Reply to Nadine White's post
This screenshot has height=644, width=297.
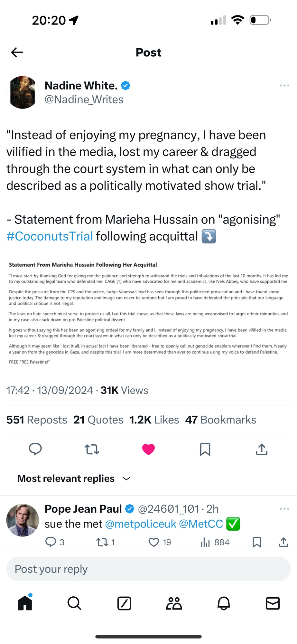click(35, 449)
